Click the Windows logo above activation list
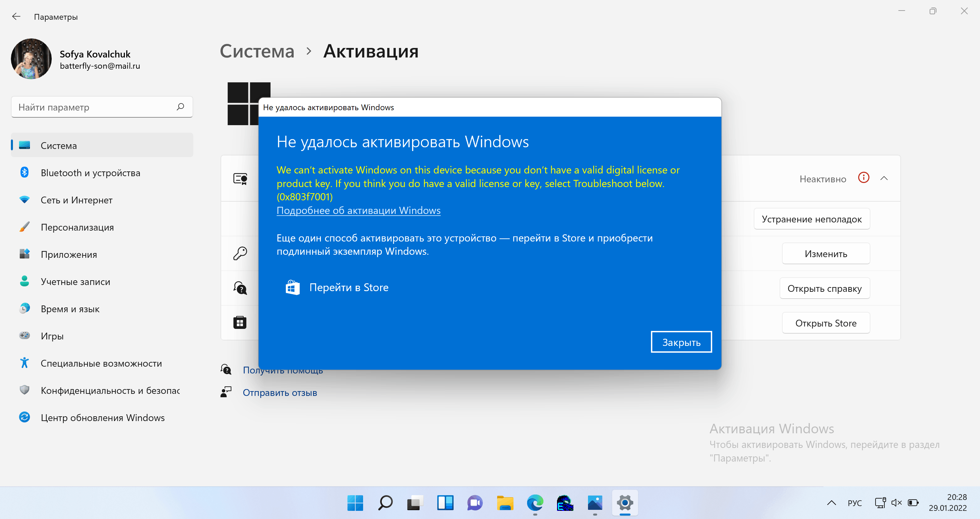This screenshot has height=519, width=980. (x=249, y=103)
